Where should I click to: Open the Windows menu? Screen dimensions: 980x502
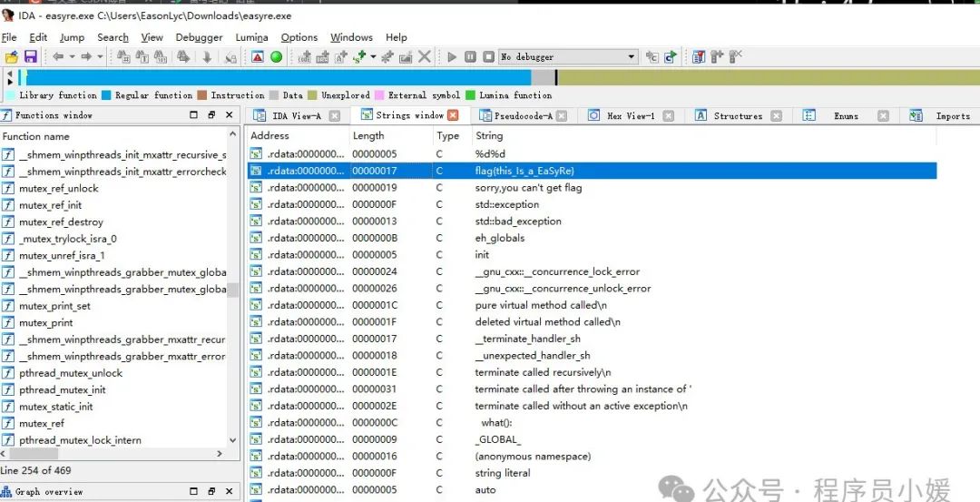click(x=351, y=37)
